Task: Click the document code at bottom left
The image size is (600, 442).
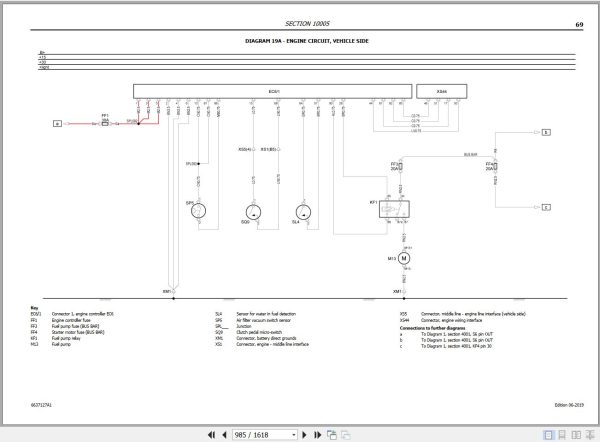Action: [41, 405]
